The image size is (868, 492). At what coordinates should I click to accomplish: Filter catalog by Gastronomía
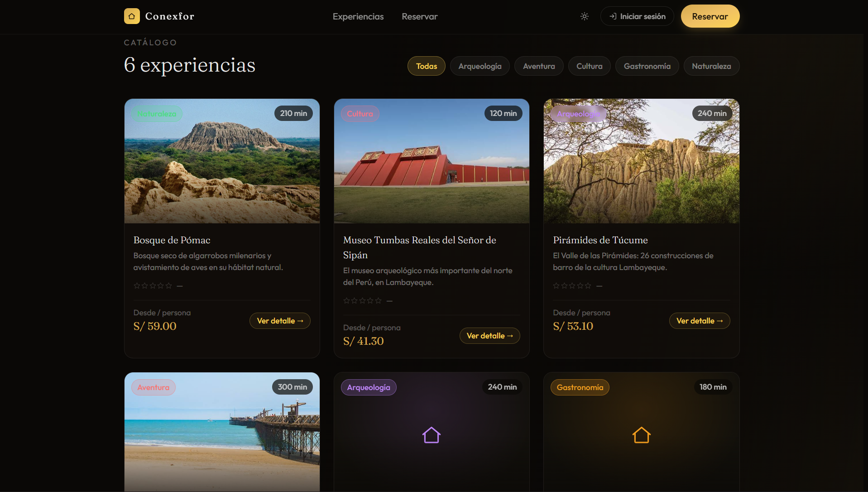click(647, 66)
